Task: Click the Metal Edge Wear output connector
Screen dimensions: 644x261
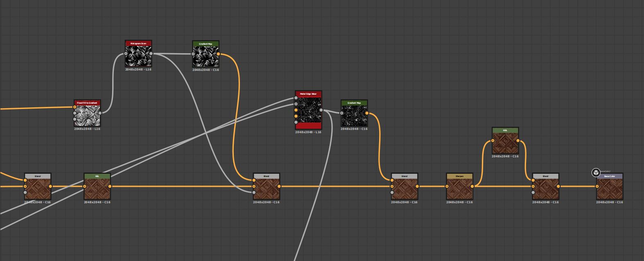Action: point(321,110)
